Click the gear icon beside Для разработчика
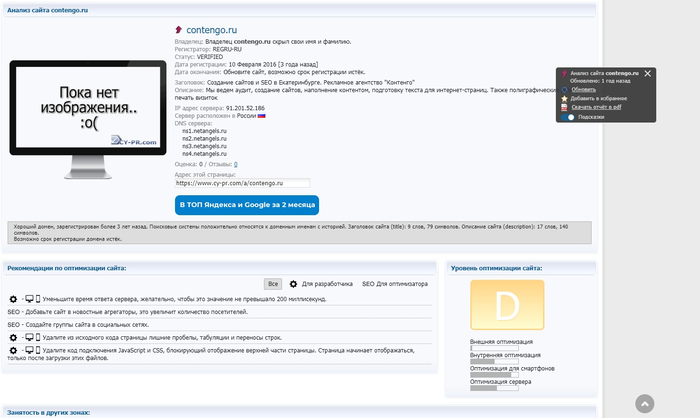This screenshot has width=700, height=418. (x=293, y=284)
